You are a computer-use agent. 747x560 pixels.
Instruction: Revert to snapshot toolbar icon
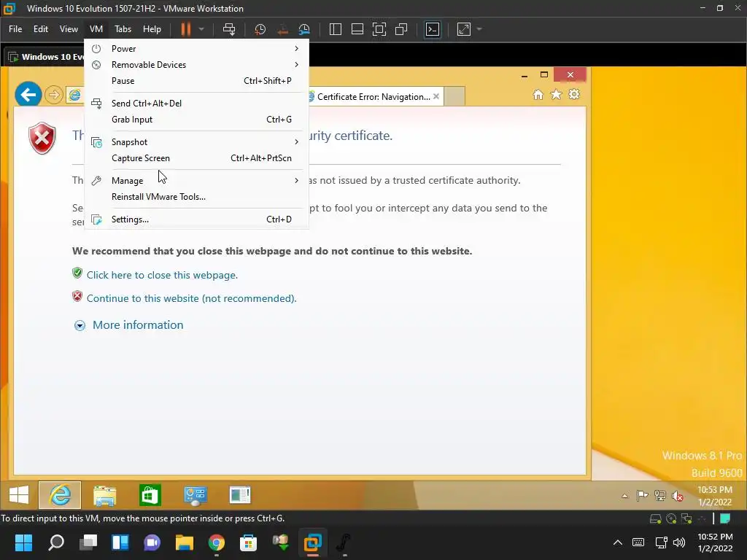point(282,29)
